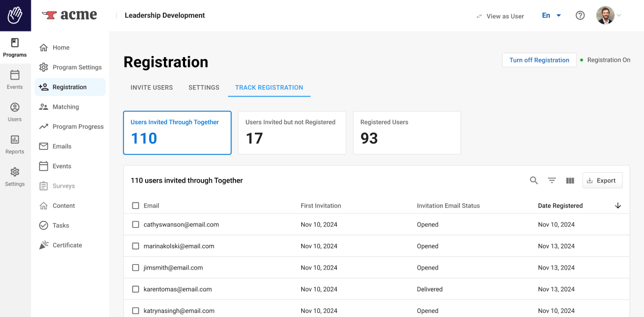This screenshot has height=317, width=644.
Task: Click the search icon in the table toolbar
Action: (x=534, y=180)
